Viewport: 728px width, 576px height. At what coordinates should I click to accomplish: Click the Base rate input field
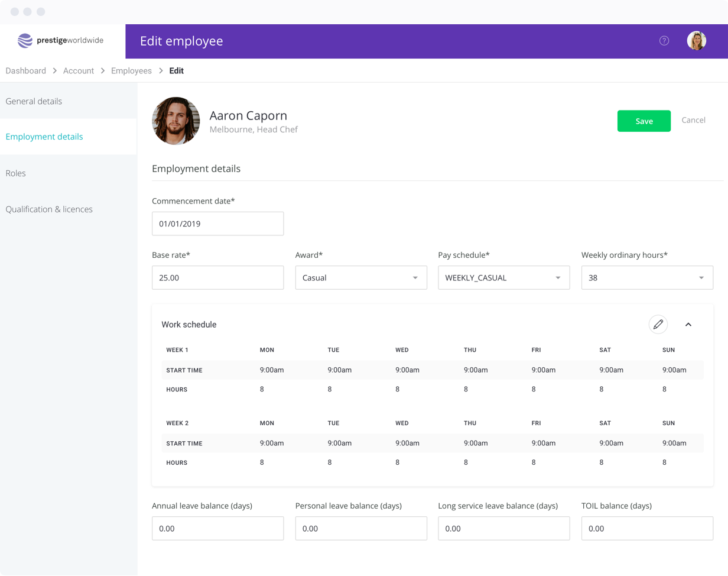(x=217, y=277)
